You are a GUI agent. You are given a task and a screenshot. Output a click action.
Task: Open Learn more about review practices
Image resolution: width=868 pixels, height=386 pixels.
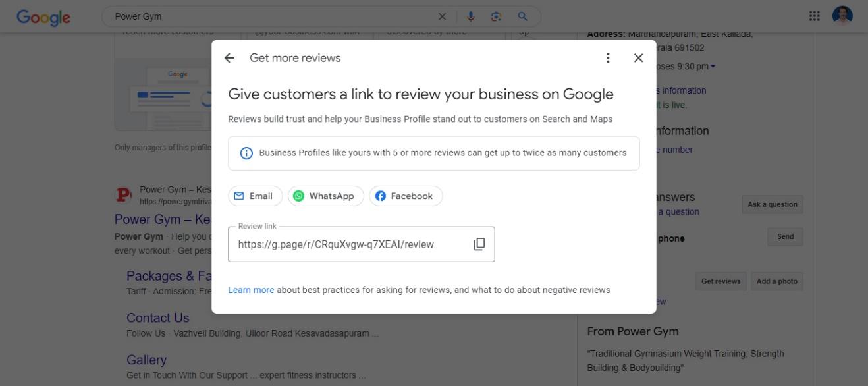[251, 290]
